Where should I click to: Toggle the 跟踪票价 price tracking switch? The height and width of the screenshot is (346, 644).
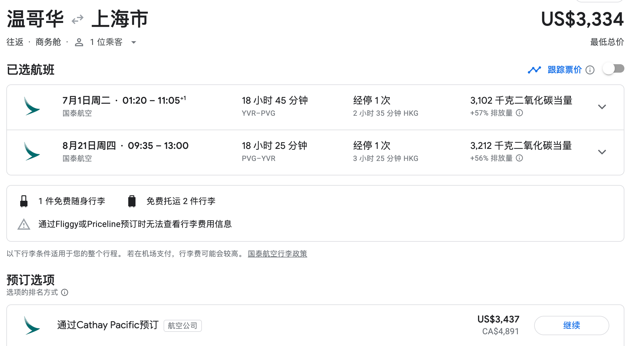point(614,69)
